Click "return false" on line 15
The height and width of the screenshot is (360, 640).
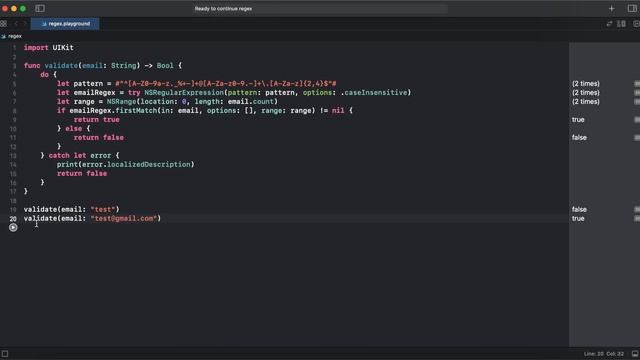(x=82, y=173)
